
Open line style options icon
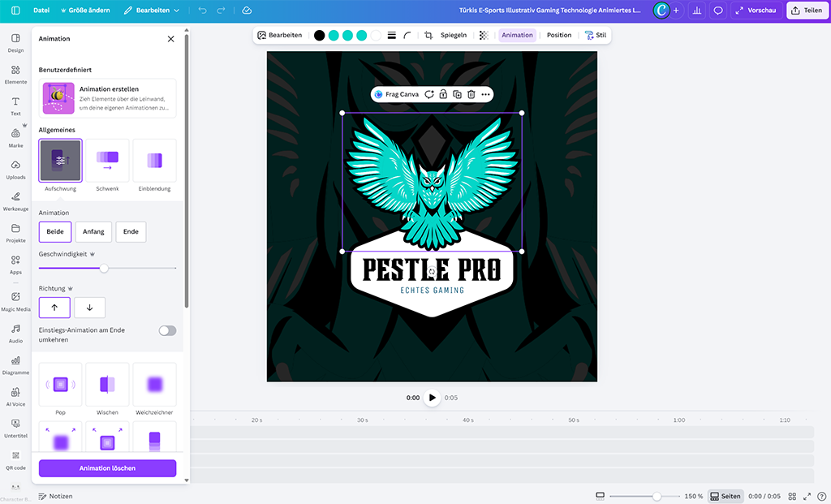pyautogui.click(x=392, y=35)
